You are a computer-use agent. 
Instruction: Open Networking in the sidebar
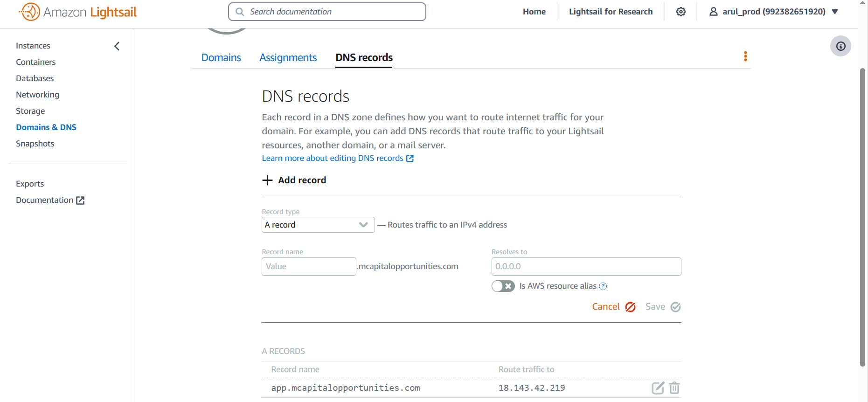[37, 95]
